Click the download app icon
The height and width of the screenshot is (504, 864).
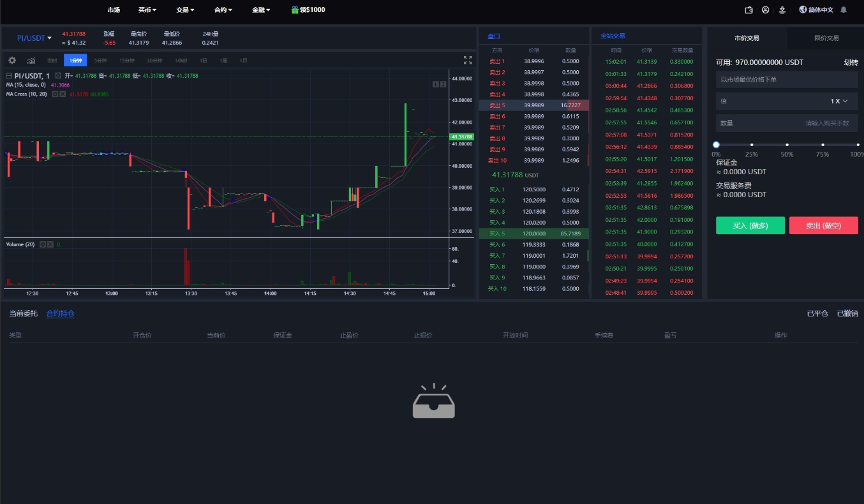click(782, 10)
